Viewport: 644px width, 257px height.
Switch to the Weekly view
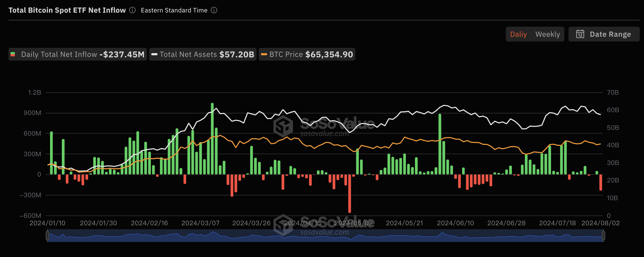(548, 34)
